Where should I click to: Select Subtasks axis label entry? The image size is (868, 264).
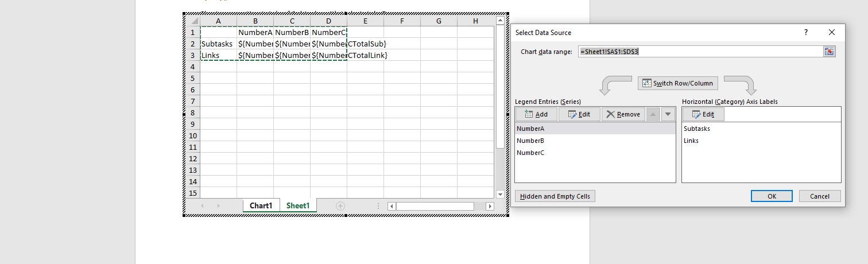697,129
